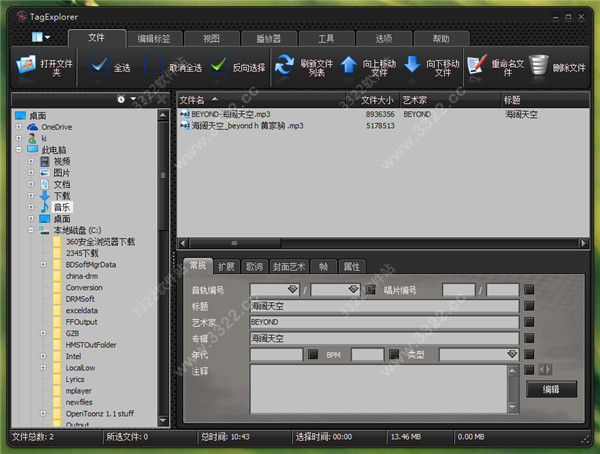
Task: Expand the 视频 folder in the tree
Action: coord(31,161)
